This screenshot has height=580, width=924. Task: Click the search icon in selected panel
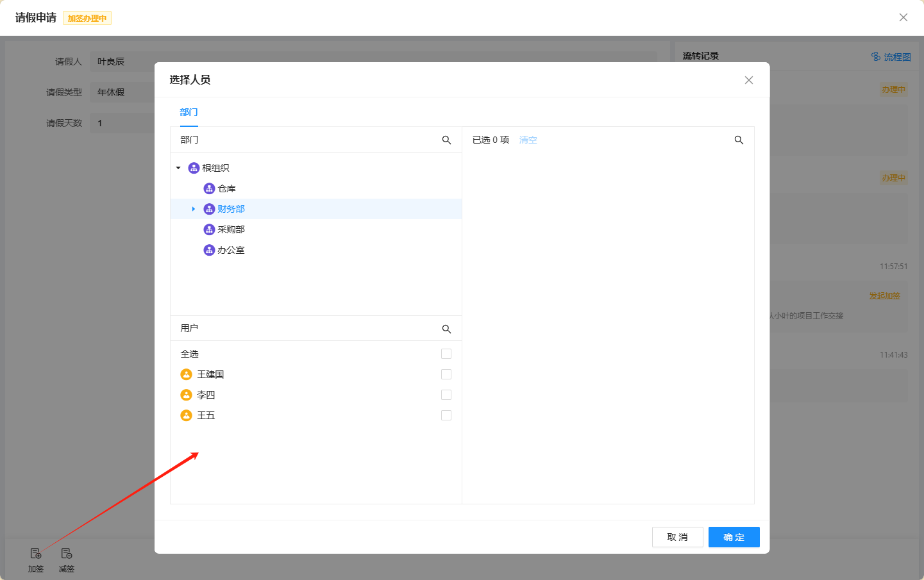[739, 140]
